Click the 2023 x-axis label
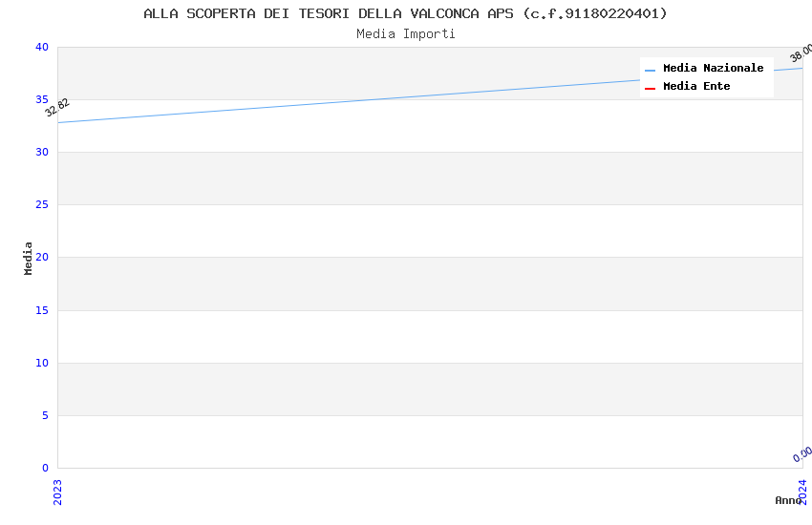The height and width of the screenshot is (525, 812). [57, 492]
